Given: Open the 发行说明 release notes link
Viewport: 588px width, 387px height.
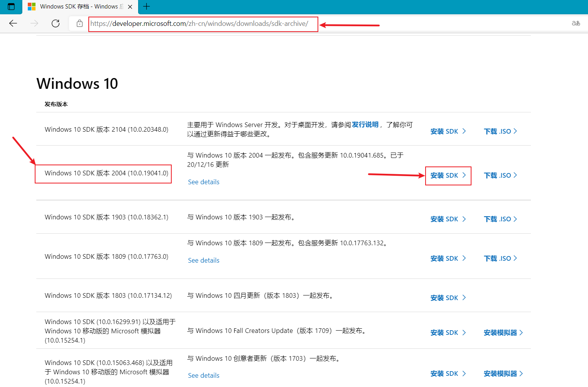Looking at the screenshot, I should coord(365,125).
